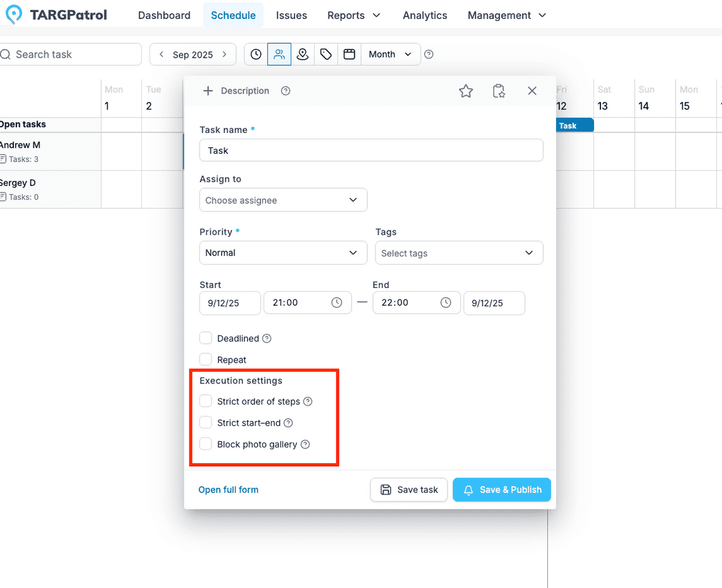
Task: Open help icon next to Month dropdown
Action: point(429,54)
